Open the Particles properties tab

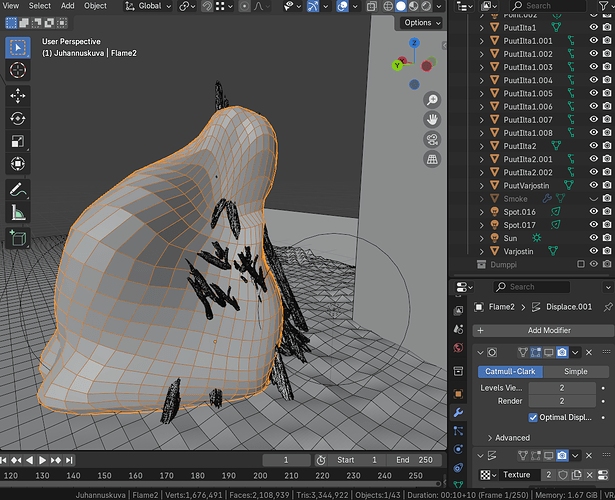point(458,431)
